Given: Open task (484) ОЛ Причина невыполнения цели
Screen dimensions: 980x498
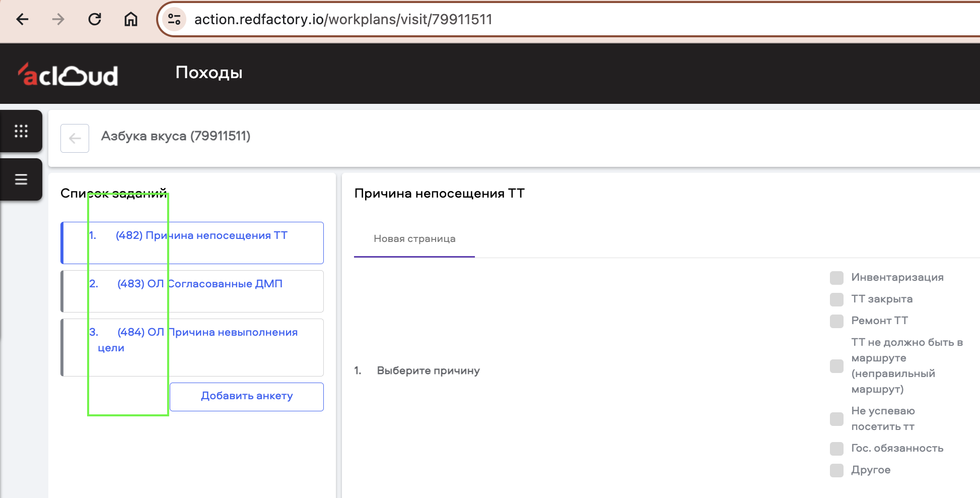Looking at the screenshot, I should pyautogui.click(x=192, y=347).
